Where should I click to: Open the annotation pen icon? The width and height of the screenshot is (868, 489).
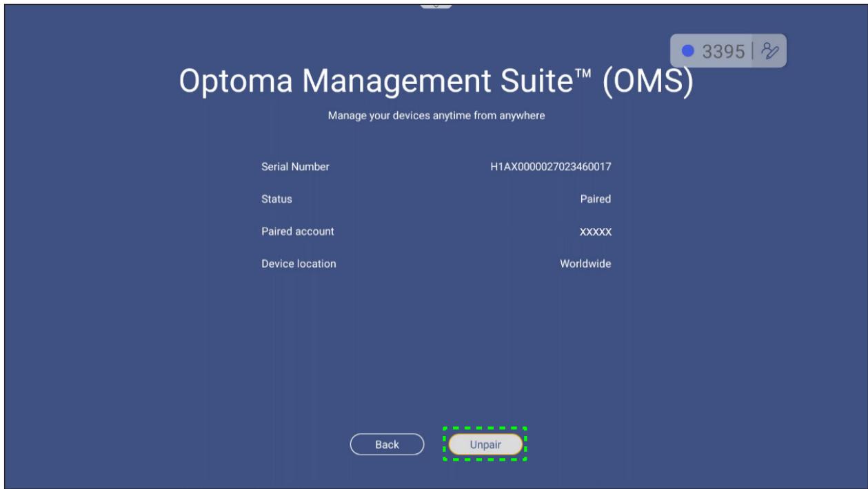(771, 51)
